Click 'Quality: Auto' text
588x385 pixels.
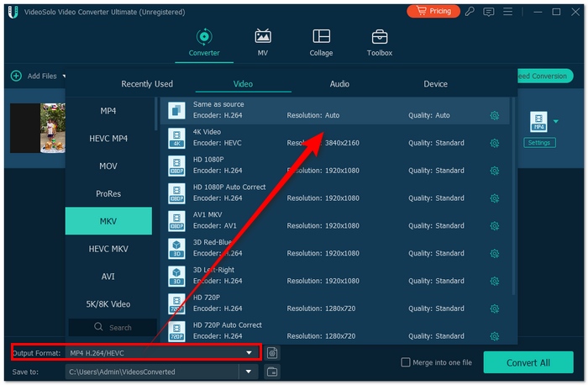(x=429, y=115)
